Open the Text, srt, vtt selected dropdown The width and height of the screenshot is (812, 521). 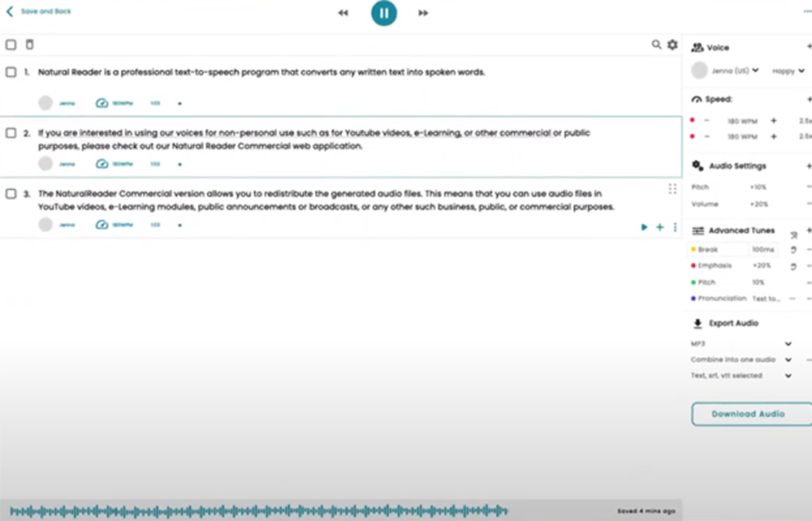point(741,376)
